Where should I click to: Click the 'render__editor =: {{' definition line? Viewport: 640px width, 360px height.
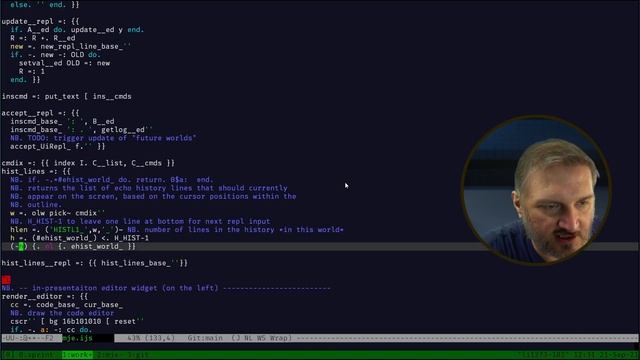click(44, 296)
